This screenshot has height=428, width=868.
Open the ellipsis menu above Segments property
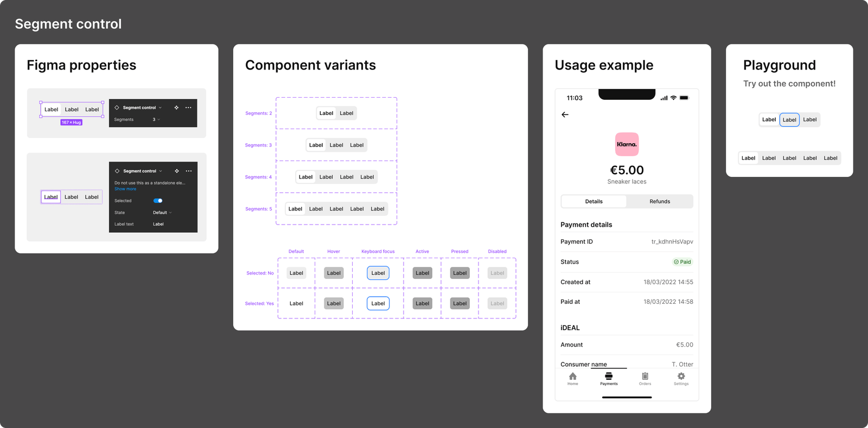(x=188, y=107)
